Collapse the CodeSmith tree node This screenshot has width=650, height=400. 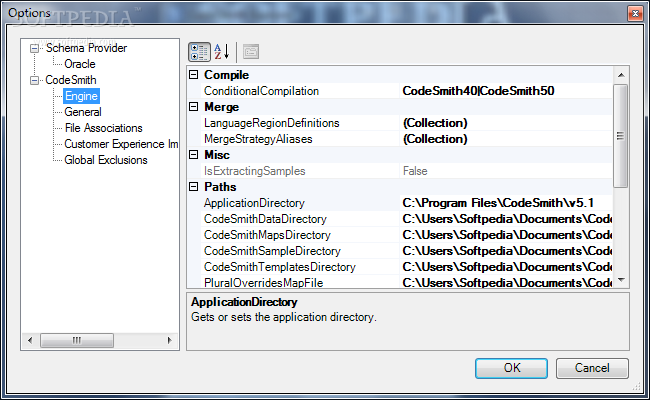pyautogui.click(x=34, y=80)
